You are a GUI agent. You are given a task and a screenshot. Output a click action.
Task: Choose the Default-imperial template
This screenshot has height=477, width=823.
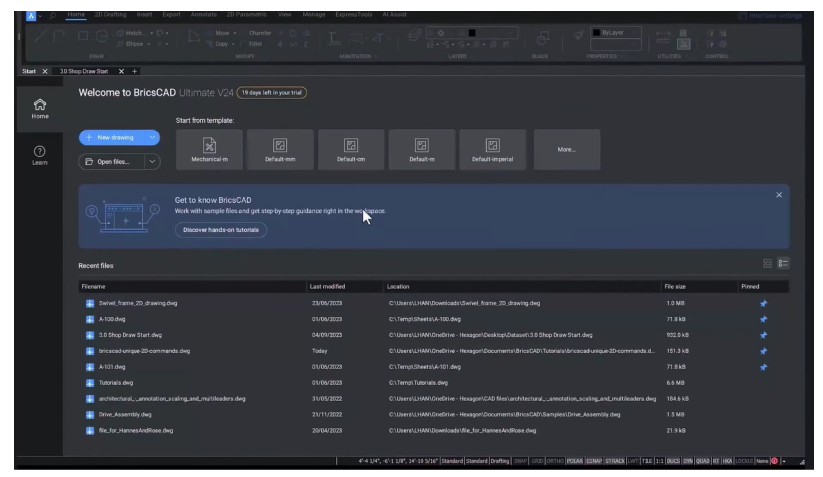coord(492,150)
